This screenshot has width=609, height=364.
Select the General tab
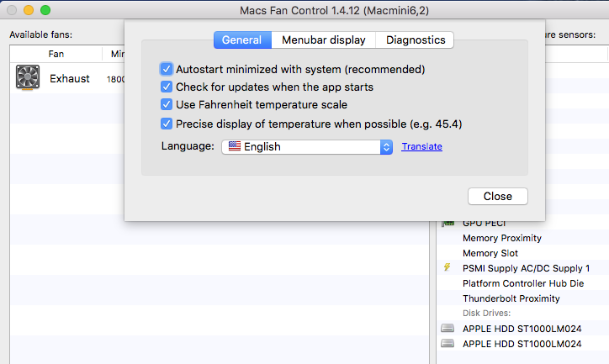coord(242,40)
